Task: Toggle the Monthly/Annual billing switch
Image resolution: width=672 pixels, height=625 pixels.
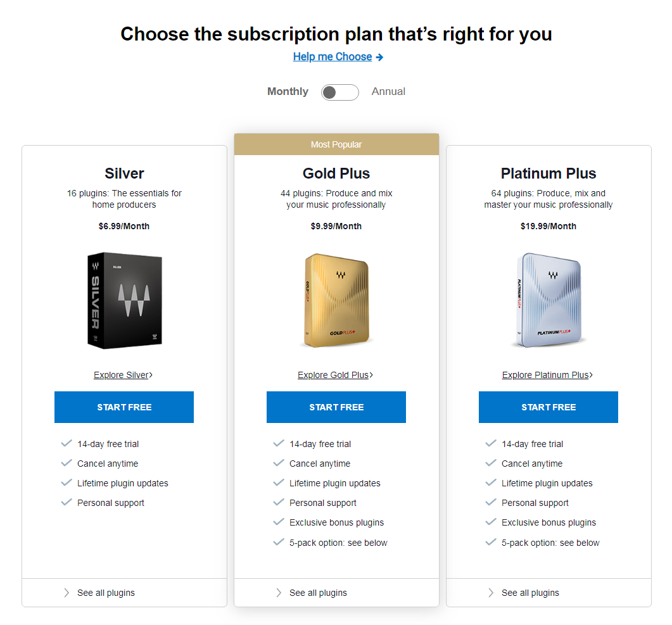Action: pos(339,92)
